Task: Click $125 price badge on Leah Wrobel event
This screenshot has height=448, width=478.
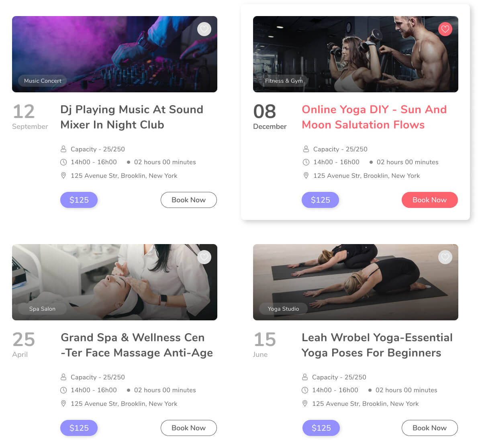Action: (321, 428)
